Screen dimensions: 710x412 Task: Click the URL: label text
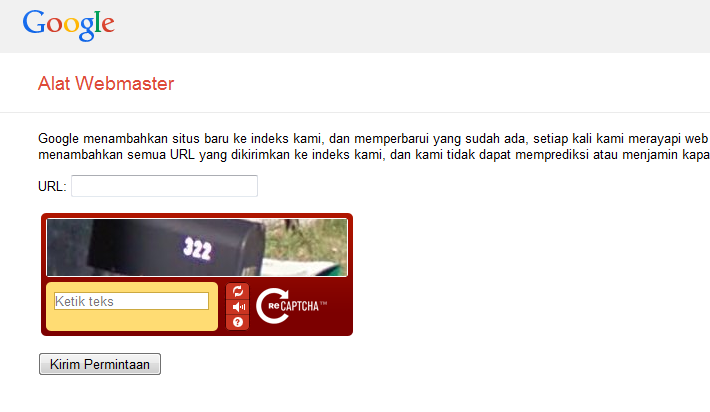[52, 187]
